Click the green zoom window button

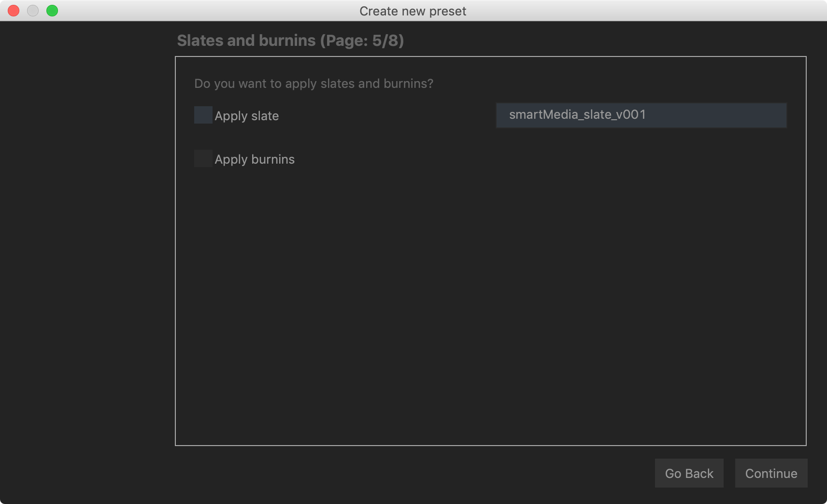(x=52, y=11)
